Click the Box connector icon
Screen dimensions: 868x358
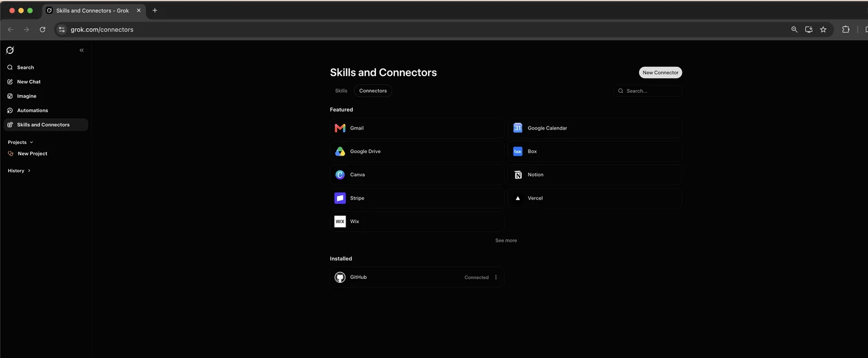(x=518, y=151)
